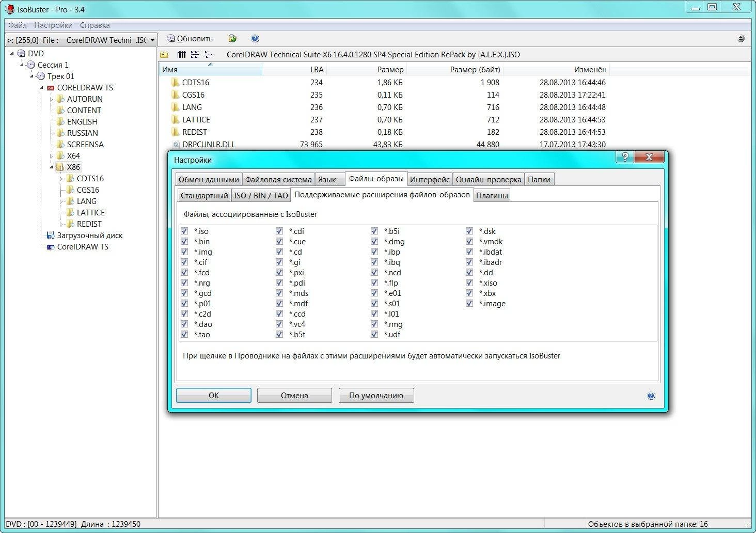Select the ENGLISH folder in tree
Image resolution: width=756 pixels, height=533 pixels.
(60, 121)
